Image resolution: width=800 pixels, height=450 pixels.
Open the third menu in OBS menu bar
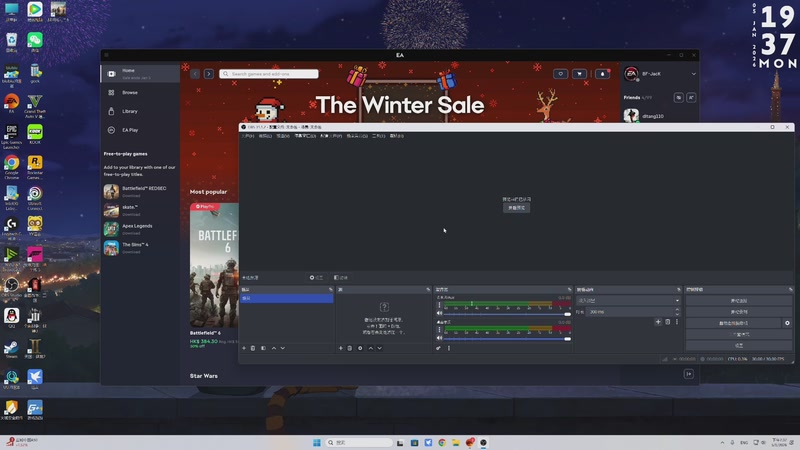(x=283, y=136)
